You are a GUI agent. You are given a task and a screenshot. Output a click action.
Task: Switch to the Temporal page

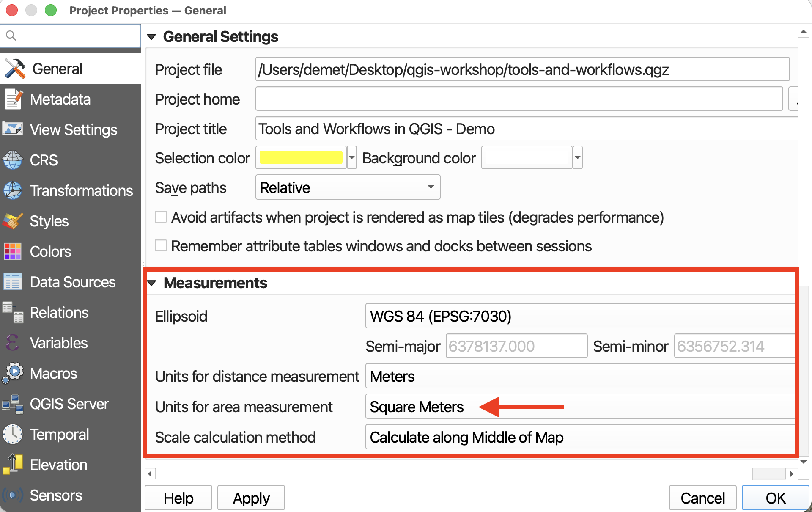coord(71,434)
